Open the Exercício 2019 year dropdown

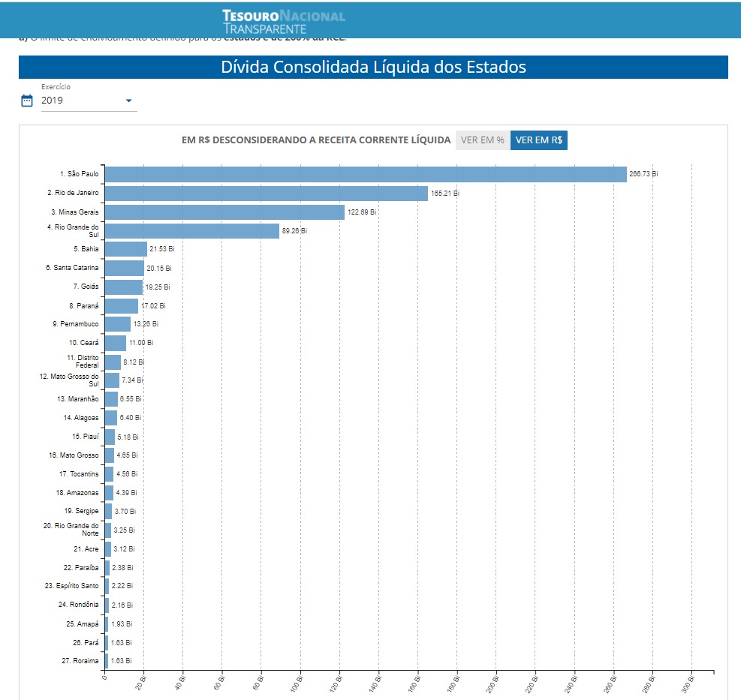pyautogui.click(x=83, y=101)
